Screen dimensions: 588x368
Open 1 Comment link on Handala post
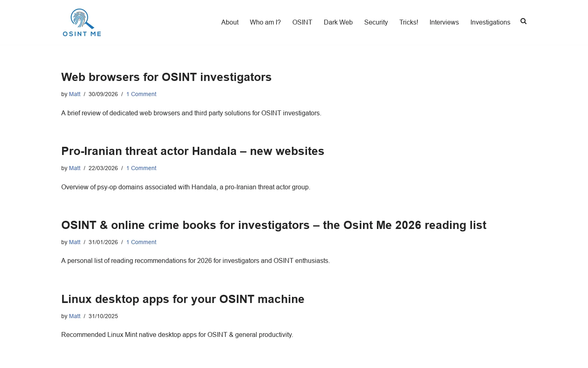[141, 168]
